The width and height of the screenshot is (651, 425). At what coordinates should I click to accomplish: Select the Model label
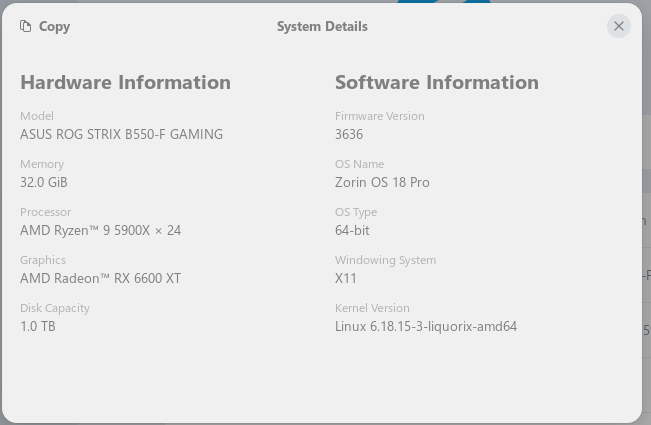(37, 116)
